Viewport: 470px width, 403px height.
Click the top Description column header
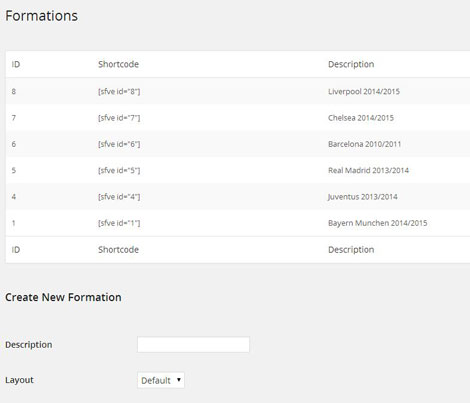click(x=351, y=64)
